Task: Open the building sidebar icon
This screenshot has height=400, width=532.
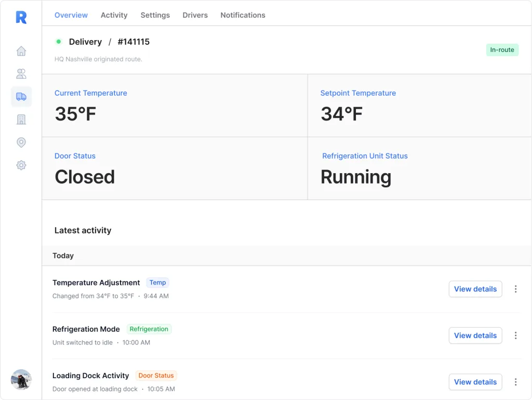Action: [x=21, y=120]
